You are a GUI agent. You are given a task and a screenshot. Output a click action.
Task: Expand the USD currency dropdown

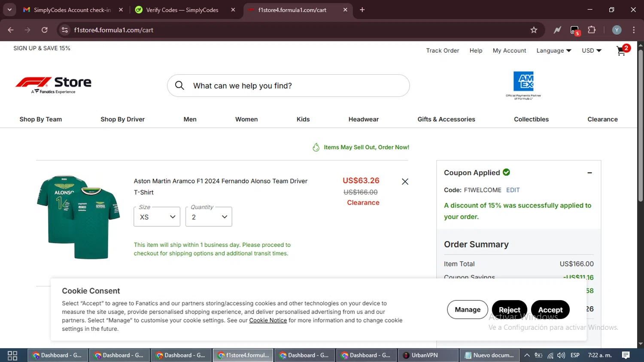coord(592,51)
